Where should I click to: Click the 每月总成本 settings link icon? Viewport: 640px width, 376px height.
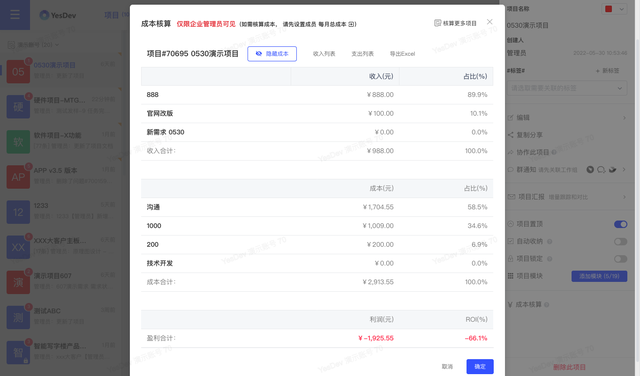tap(352, 24)
